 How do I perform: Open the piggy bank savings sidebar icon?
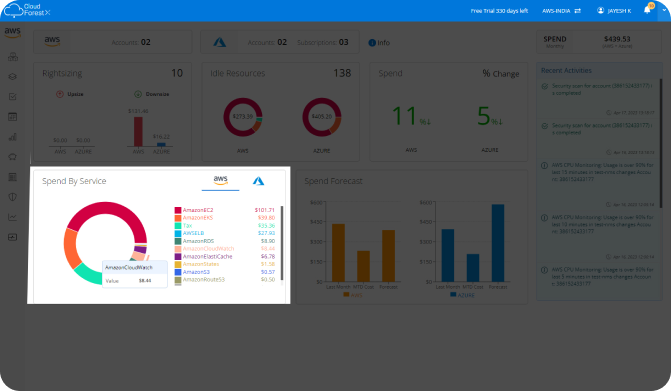[x=12, y=157]
